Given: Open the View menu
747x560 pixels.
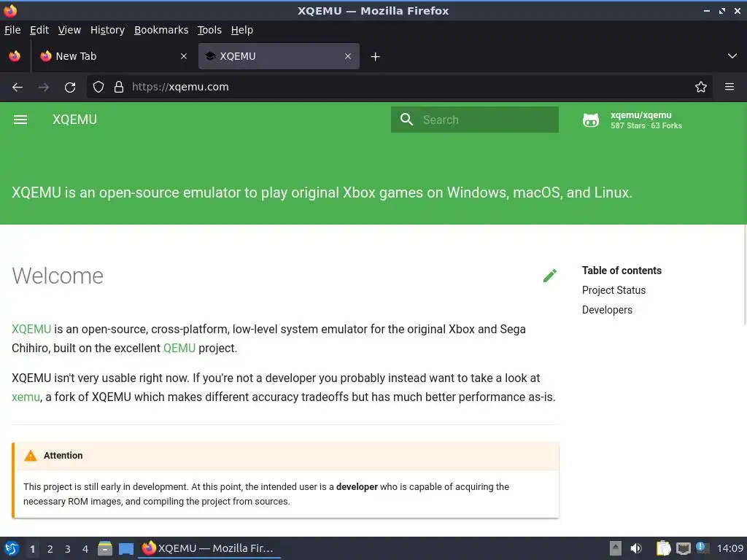Looking at the screenshot, I should tap(69, 30).
